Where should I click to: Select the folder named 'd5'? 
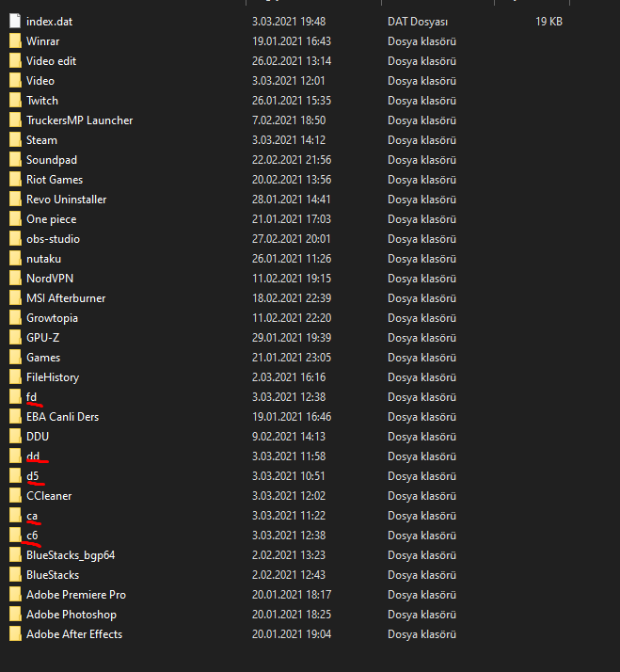[x=33, y=475]
